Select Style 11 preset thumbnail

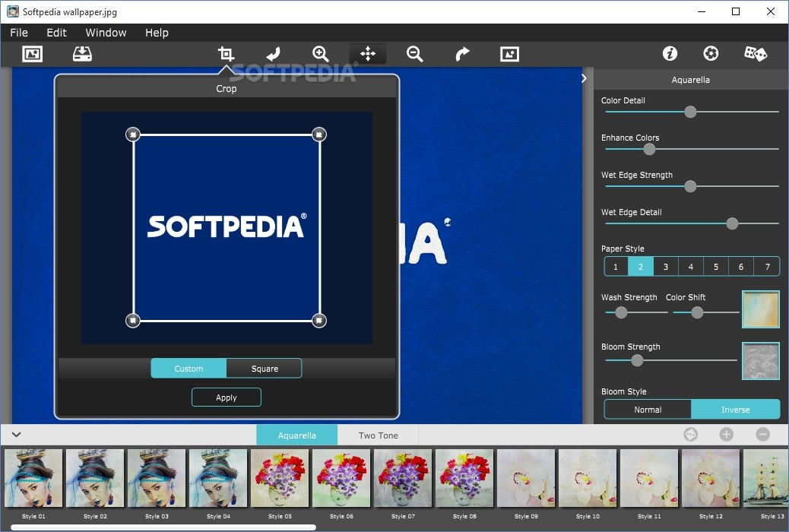coord(649,478)
